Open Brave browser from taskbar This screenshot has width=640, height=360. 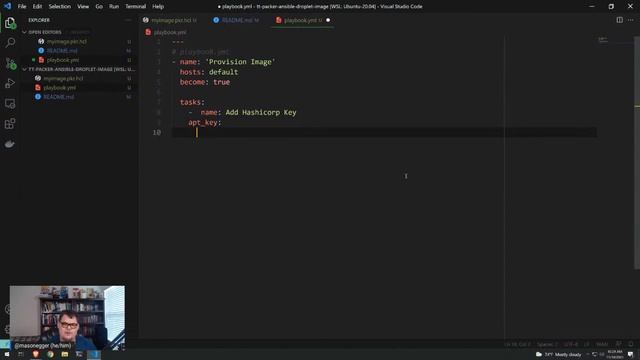click(36, 354)
